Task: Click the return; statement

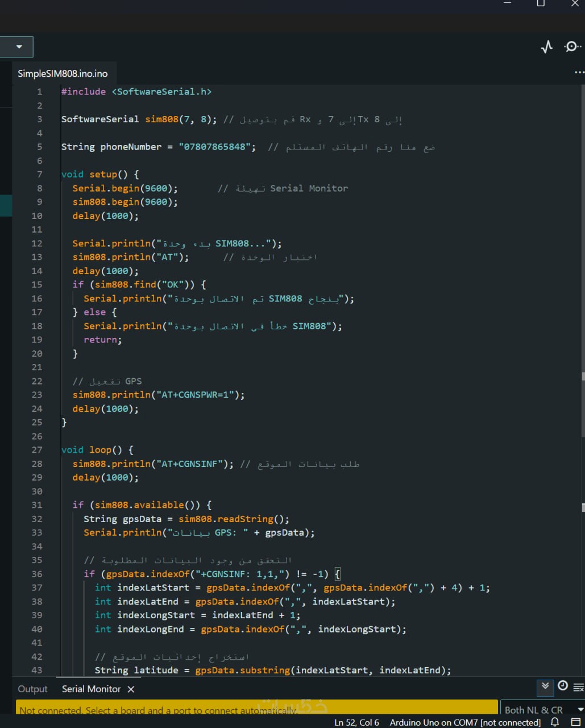Action: click(103, 340)
